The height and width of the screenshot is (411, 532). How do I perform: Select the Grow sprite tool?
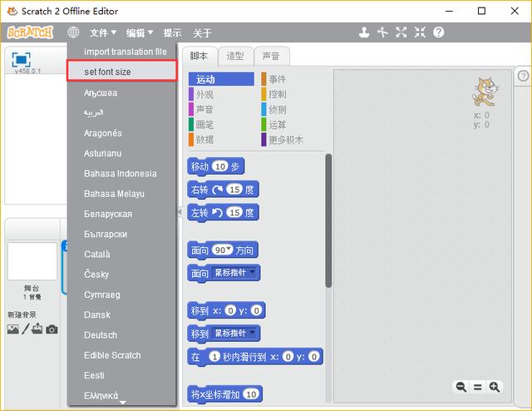401,32
